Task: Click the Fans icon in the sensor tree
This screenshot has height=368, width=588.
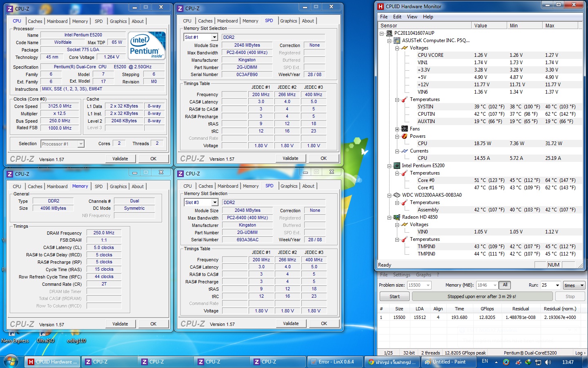Action: [405, 129]
